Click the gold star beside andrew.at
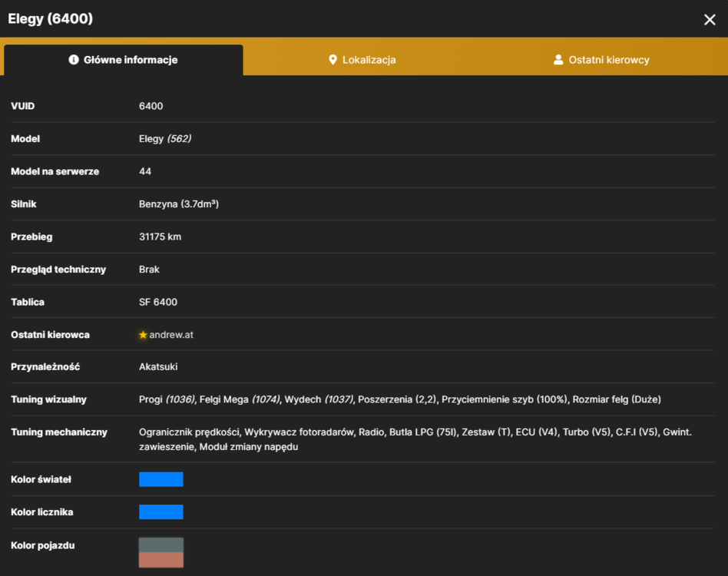This screenshot has height=576, width=728. coord(143,335)
